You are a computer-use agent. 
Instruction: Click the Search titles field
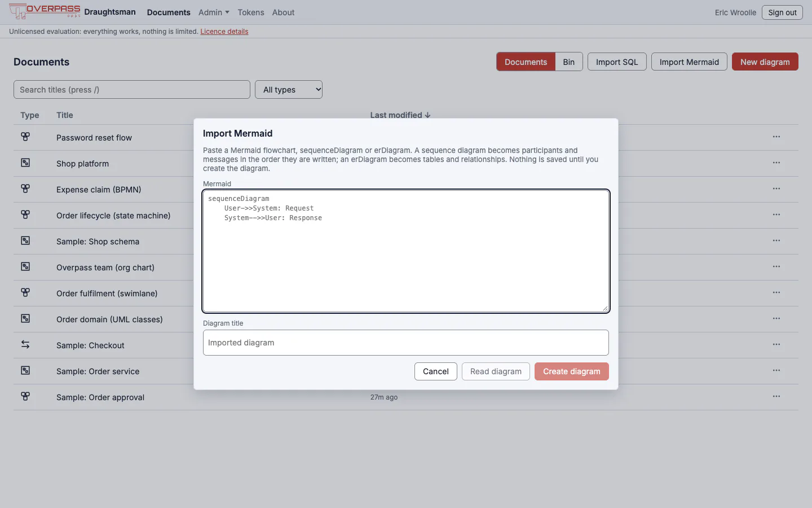pos(132,89)
